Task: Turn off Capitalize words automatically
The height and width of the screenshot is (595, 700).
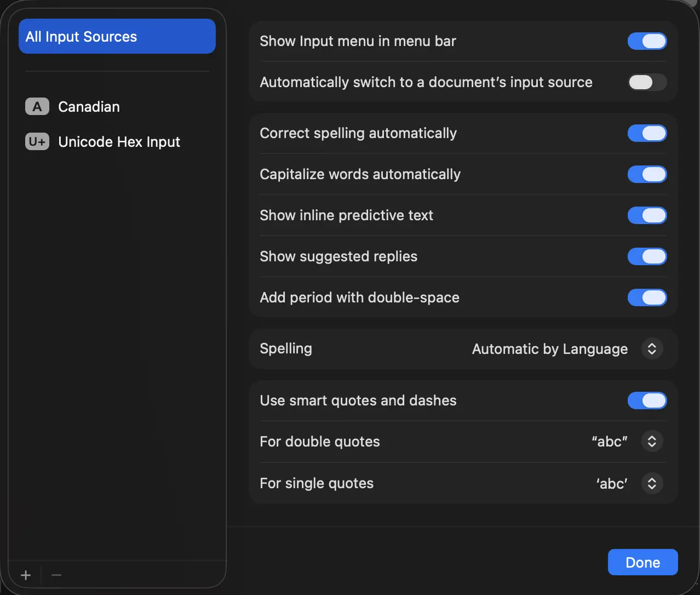Action: pyautogui.click(x=647, y=174)
